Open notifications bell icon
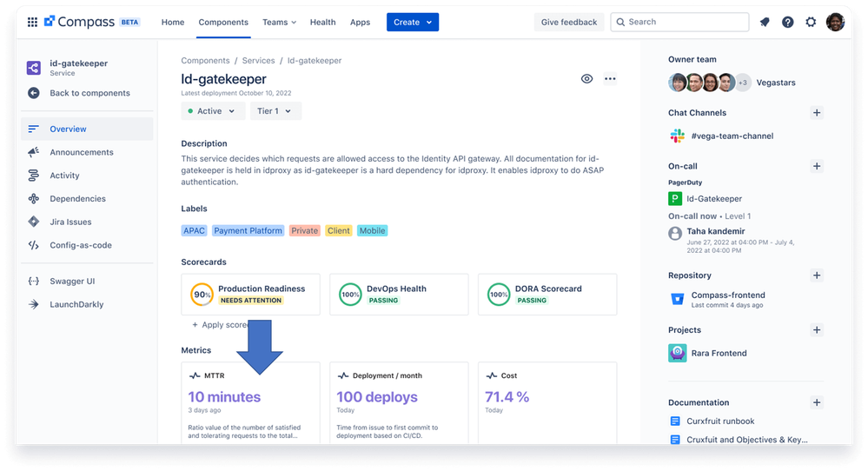Screen dimensions: 868x471 point(765,22)
